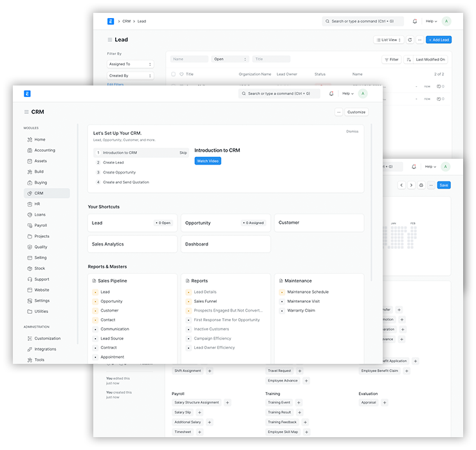Screen dimensions: 476x450
Task: Go to previous record arrow in form window
Action: click(x=401, y=185)
